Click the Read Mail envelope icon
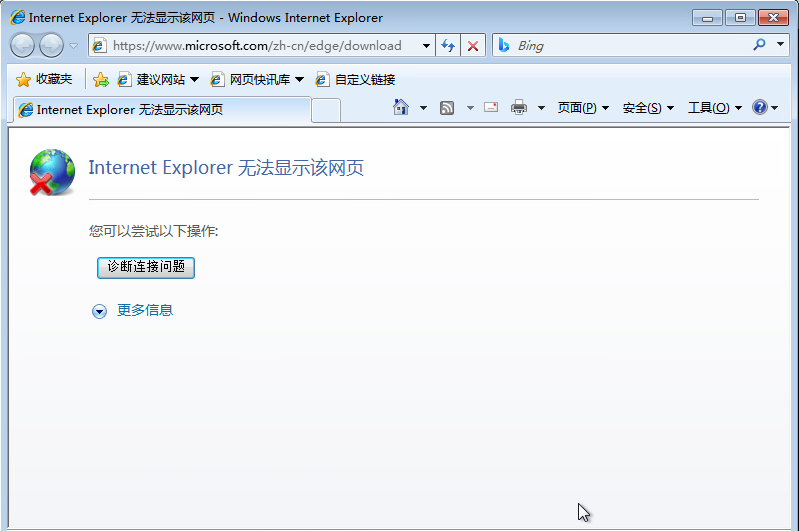Image resolution: width=799 pixels, height=531 pixels. point(491,108)
